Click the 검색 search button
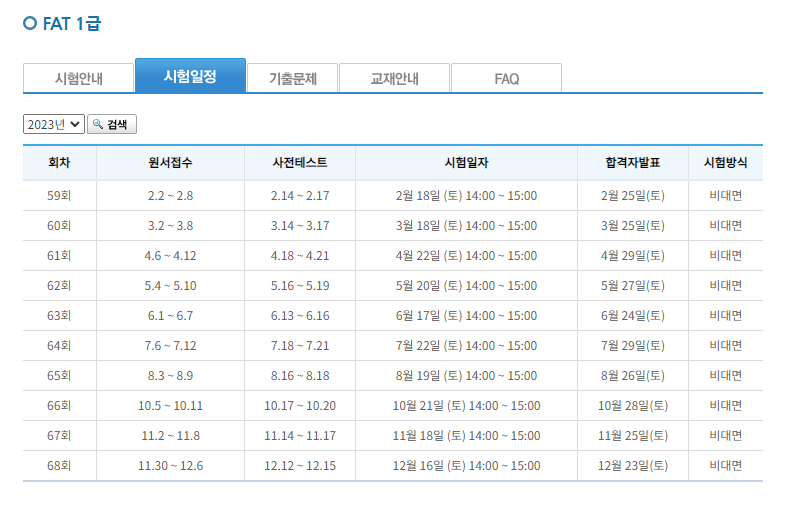The height and width of the screenshot is (519, 790). coord(112,124)
